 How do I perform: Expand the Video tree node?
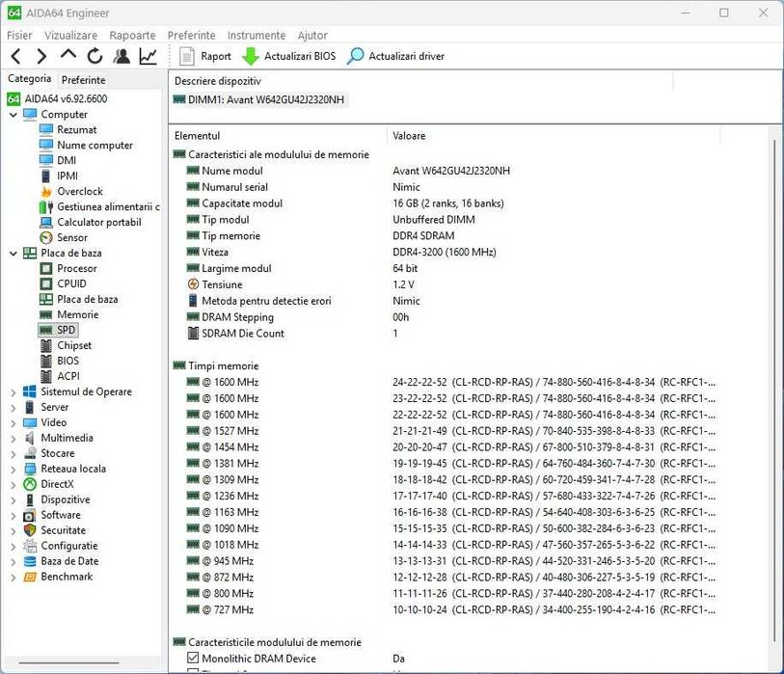[13, 423]
